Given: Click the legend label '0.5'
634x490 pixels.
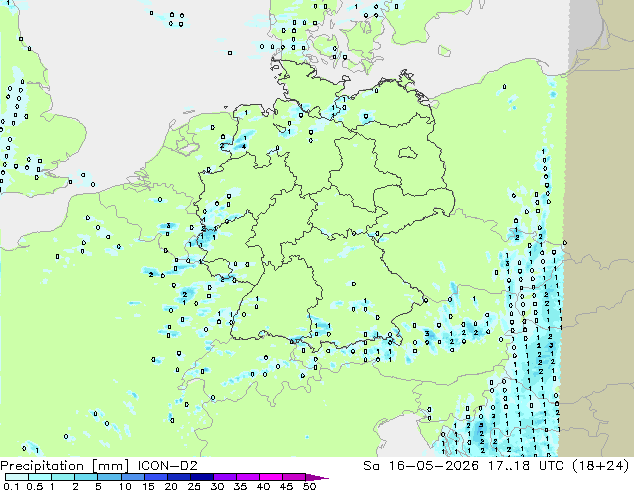Looking at the screenshot, I should tap(35, 486).
